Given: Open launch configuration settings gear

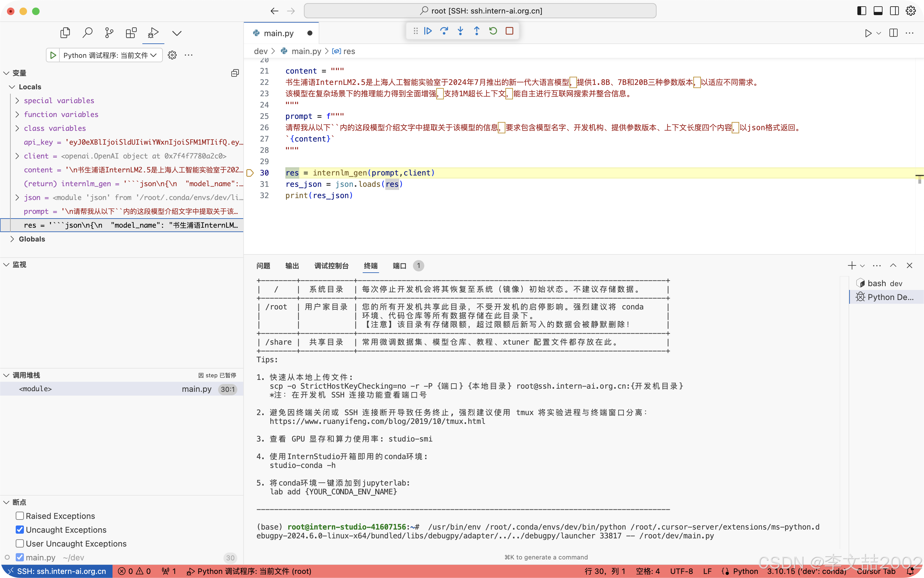Looking at the screenshot, I should 172,55.
